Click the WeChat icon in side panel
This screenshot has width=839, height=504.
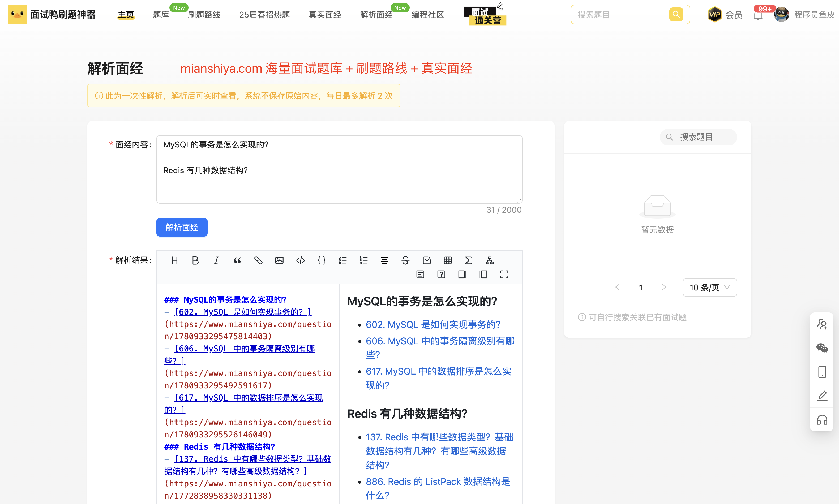coord(822,348)
